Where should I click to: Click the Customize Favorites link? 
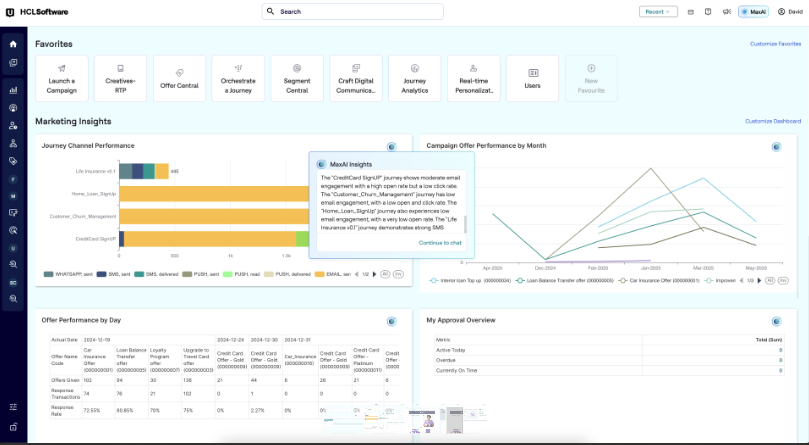pos(775,44)
